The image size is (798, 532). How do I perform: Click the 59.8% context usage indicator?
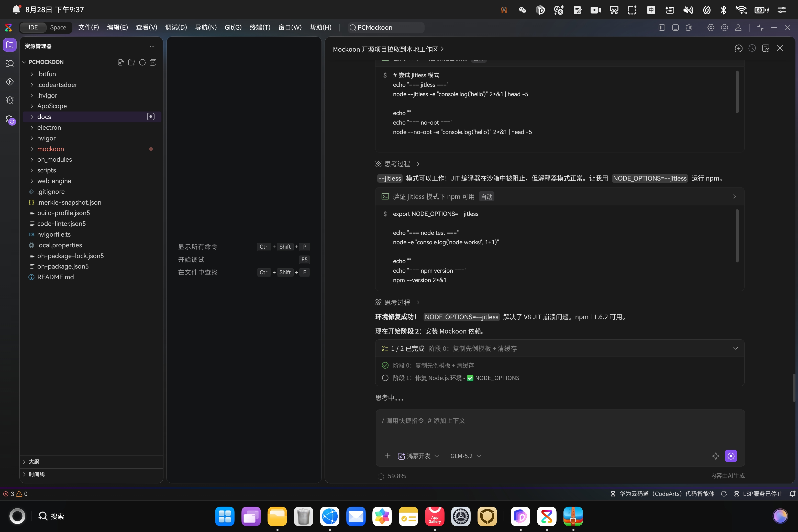[x=392, y=476]
